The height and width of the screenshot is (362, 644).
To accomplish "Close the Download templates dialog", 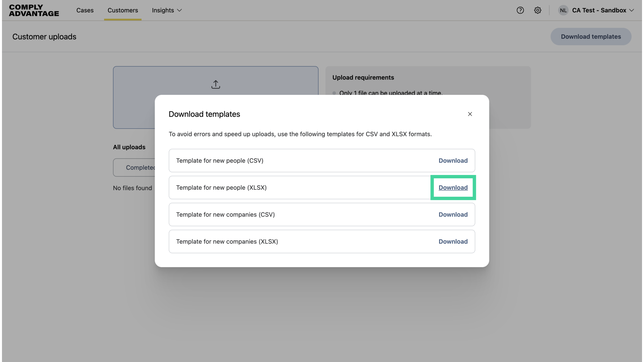I will point(470,114).
